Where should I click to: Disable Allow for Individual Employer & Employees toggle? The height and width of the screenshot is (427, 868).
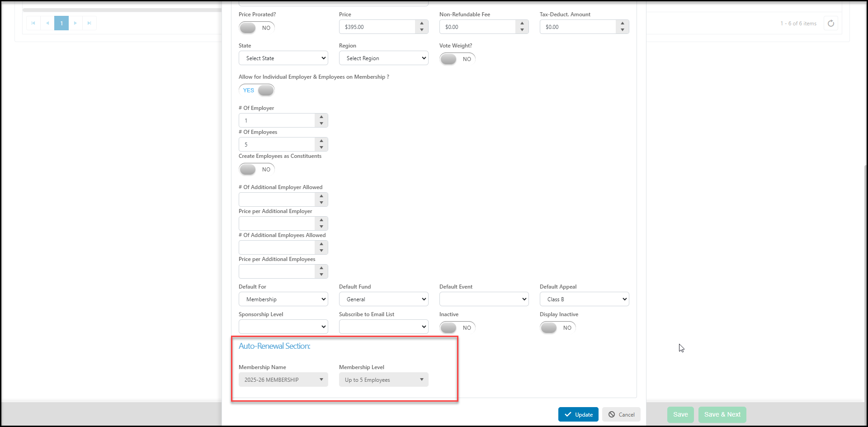pos(257,90)
